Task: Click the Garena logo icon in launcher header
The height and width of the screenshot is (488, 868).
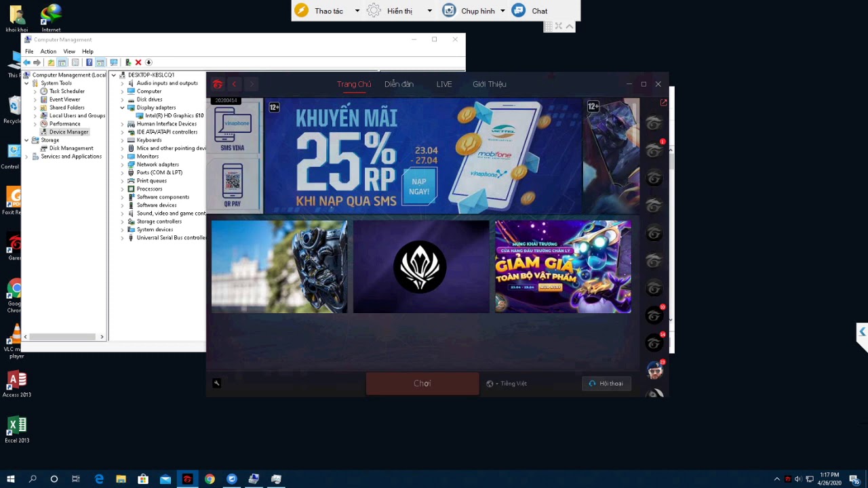Action: (x=218, y=84)
